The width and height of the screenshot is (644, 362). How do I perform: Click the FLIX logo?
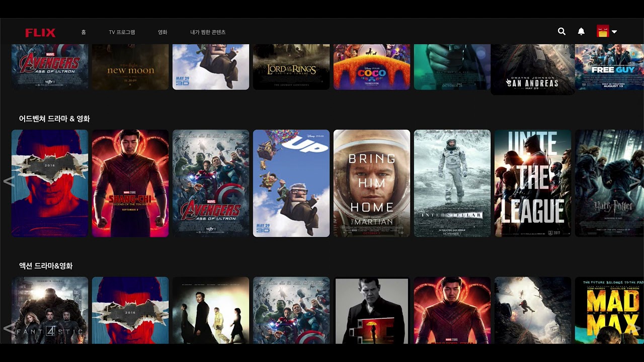tap(40, 33)
